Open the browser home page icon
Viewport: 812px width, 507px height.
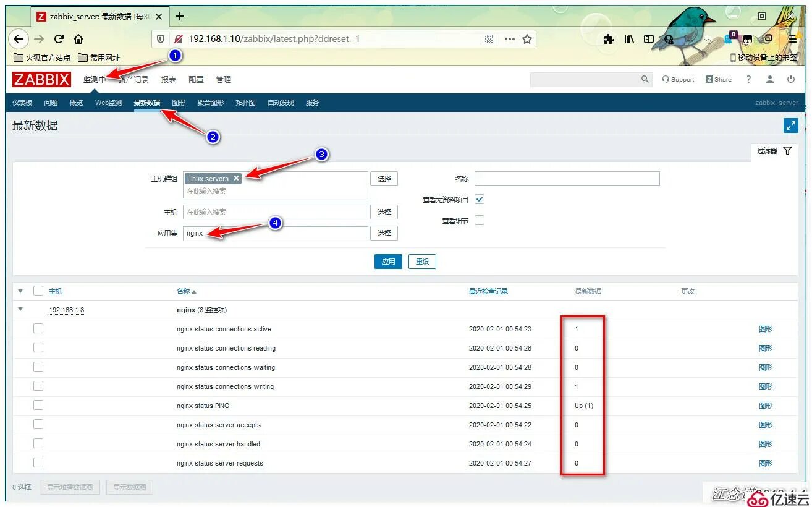(78, 39)
